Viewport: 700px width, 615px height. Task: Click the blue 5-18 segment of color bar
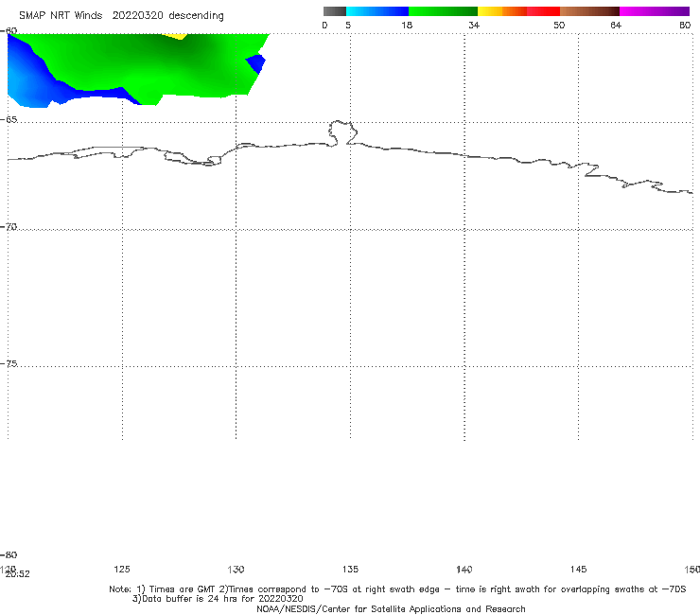pyautogui.click(x=377, y=11)
